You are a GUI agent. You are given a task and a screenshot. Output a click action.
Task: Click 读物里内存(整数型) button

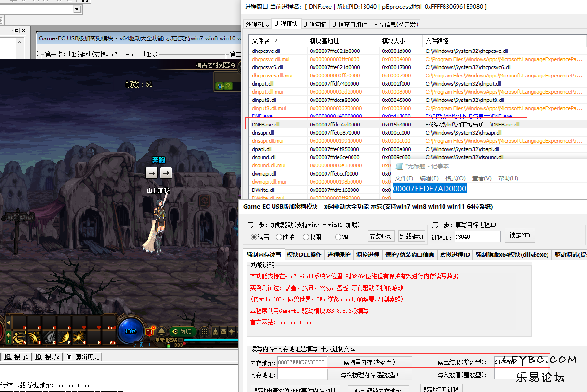[369, 362]
